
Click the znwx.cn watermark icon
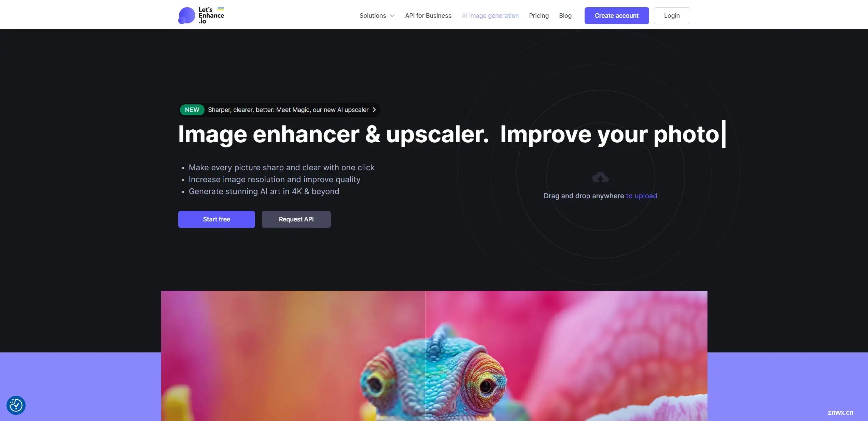[840, 412]
